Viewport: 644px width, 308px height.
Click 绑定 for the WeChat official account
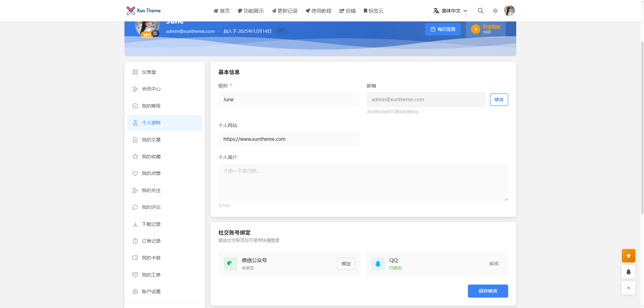(346, 264)
